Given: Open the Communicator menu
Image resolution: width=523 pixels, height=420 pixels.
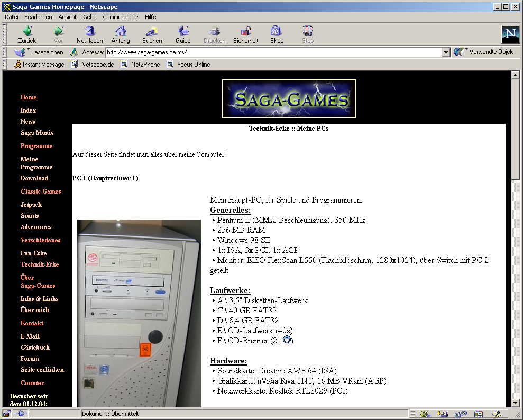Looking at the screenshot, I should 121,17.
